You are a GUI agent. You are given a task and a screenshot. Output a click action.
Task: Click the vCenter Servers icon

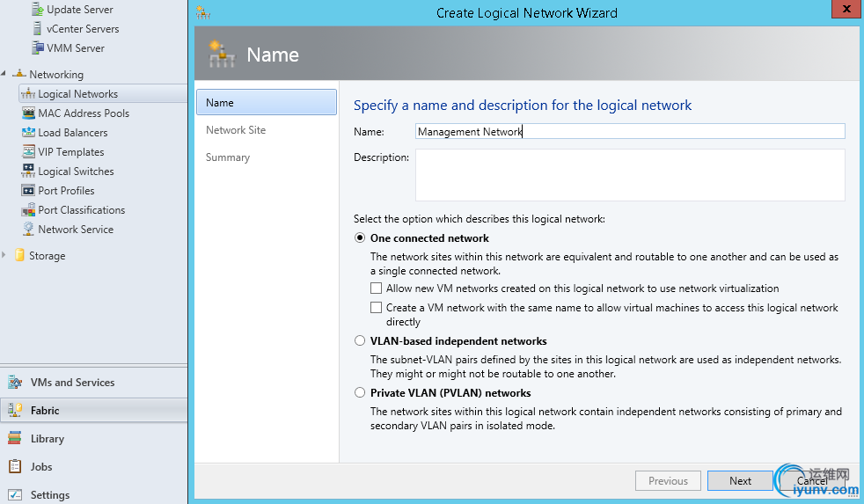pyautogui.click(x=38, y=28)
